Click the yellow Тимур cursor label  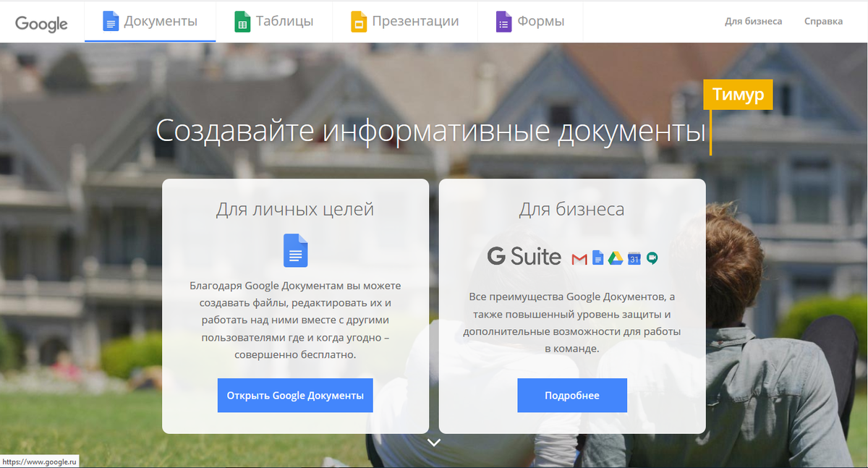[738, 95]
